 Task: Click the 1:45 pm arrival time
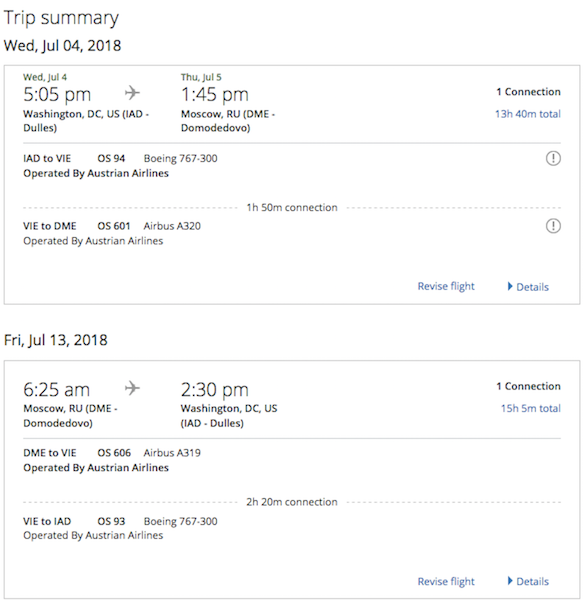[x=215, y=95]
